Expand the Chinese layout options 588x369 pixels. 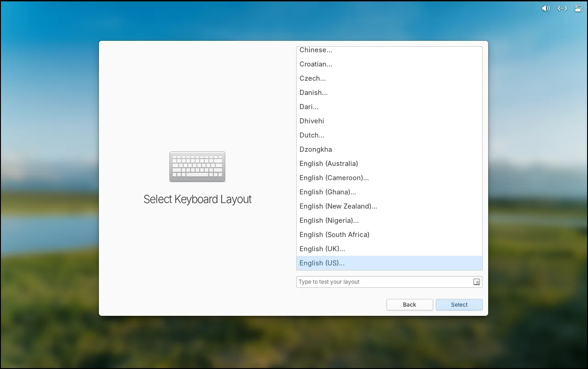pos(316,50)
